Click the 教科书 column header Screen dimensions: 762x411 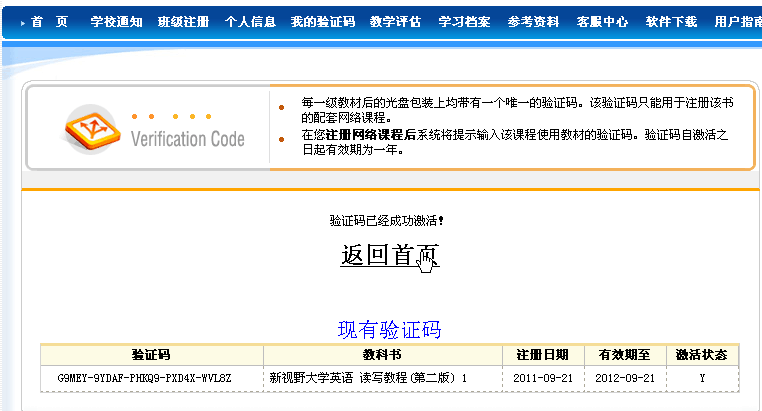tap(382, 355)
